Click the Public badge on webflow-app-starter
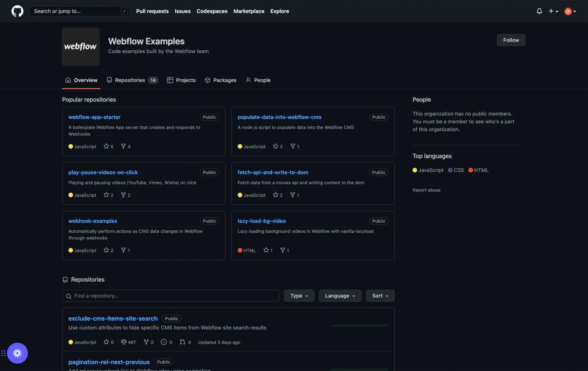The image size is (588, 371). click(x=209, y=117)
